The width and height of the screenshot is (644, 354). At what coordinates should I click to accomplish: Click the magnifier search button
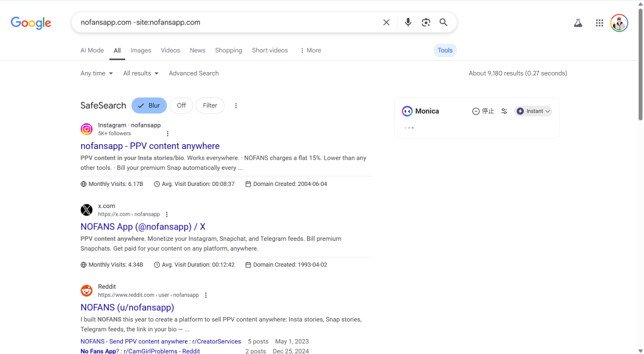[444, 22]
